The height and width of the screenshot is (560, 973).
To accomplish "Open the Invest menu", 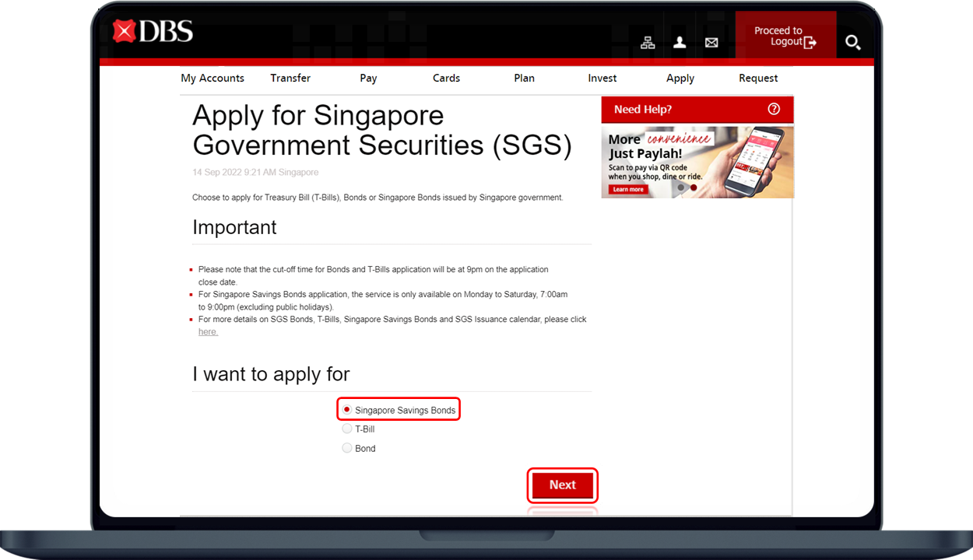I will (602, 78).
